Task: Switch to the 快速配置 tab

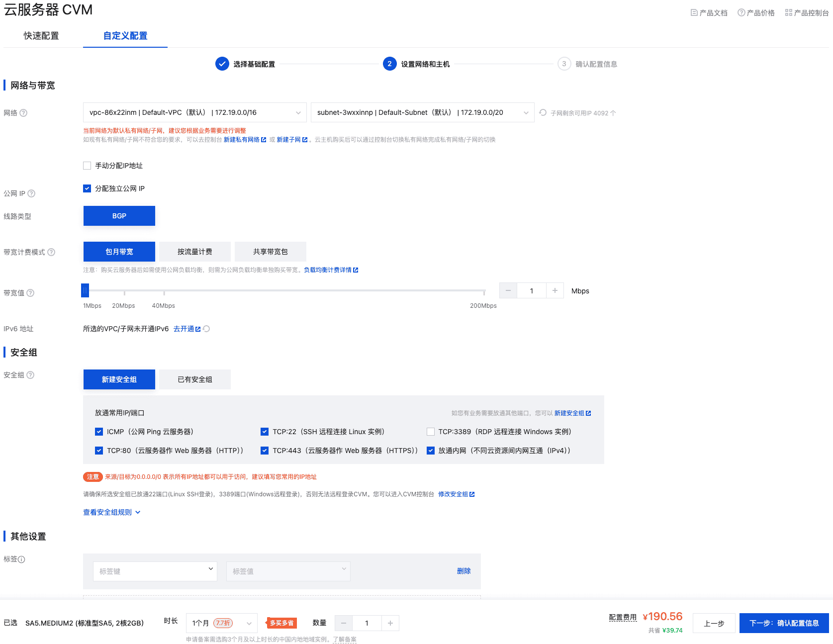Action: (x=42, y=35)
